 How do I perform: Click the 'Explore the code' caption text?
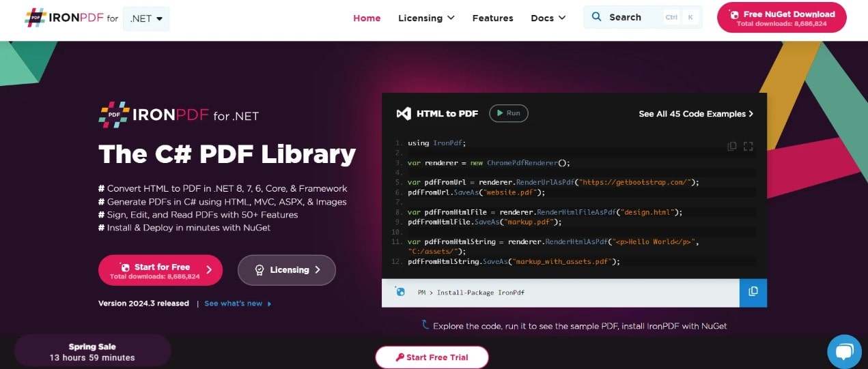[x=580, y=326]
